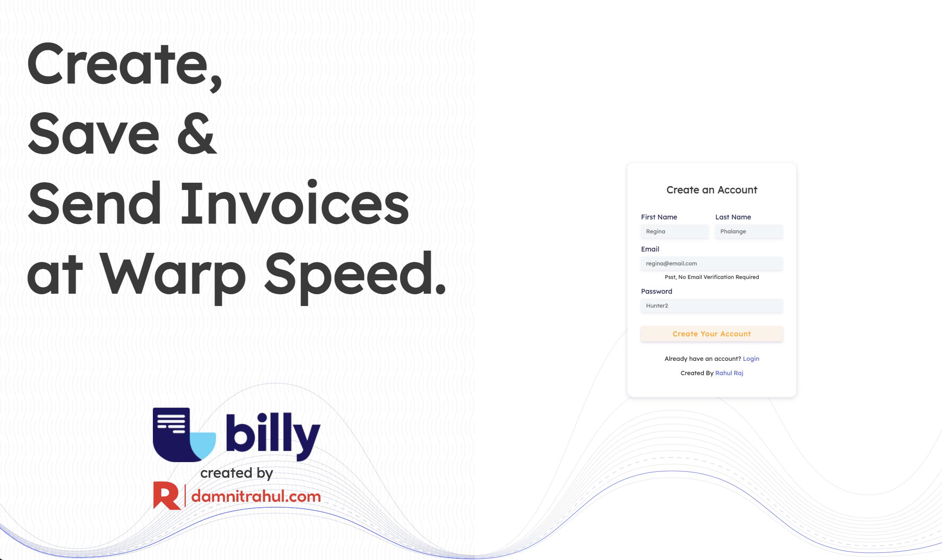The height and width of the screenshot is (560, 942).
Task: Click the Email input field
Action: click(x=711, y=262)
